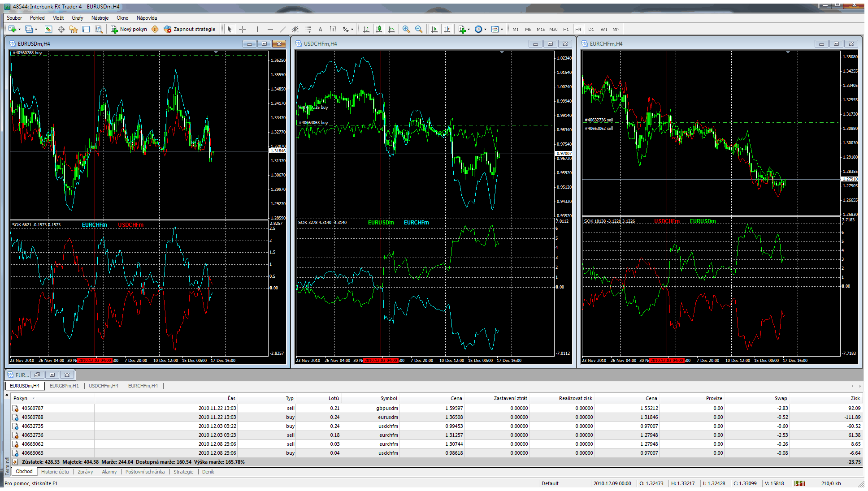This screenshot has height=491, width=868.
Task: Toggle the Terminal panel icon
Action: pos(86,29)
